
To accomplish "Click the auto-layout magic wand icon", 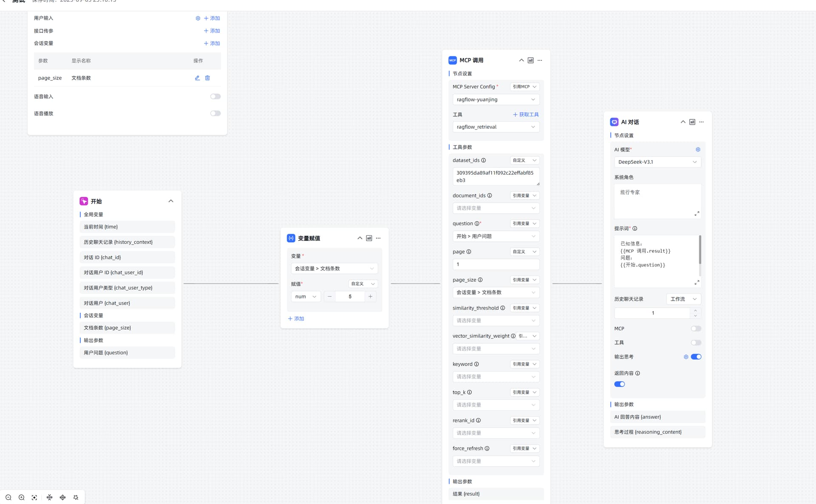I will [76, 497].
